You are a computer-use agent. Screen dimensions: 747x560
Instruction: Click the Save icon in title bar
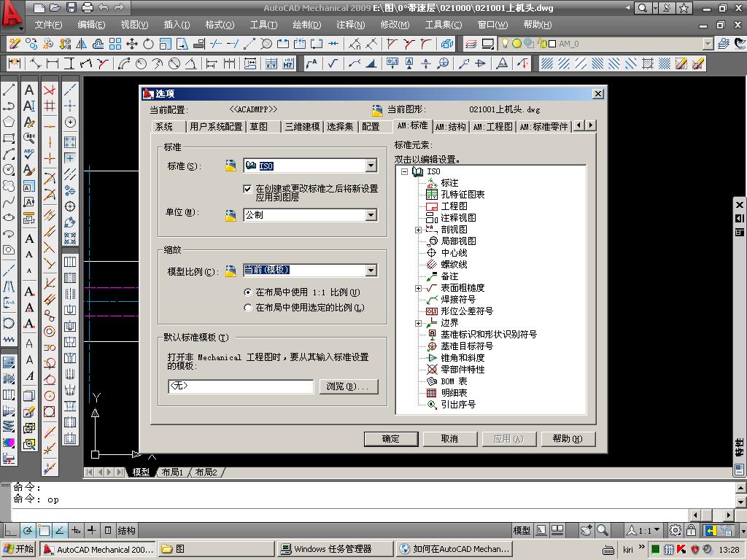point(71,7)
